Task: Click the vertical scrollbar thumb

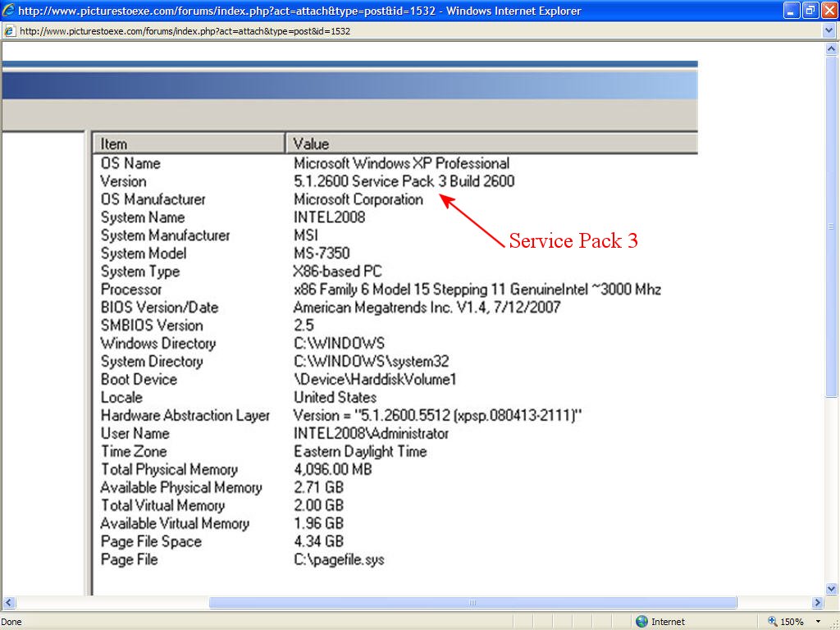Action: (831, 226)
